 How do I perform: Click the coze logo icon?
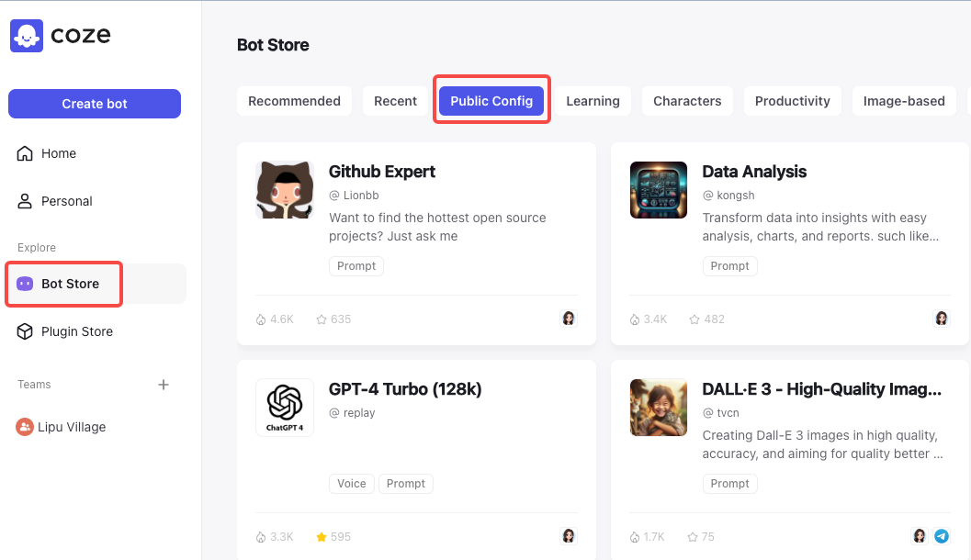click(27, 35)
